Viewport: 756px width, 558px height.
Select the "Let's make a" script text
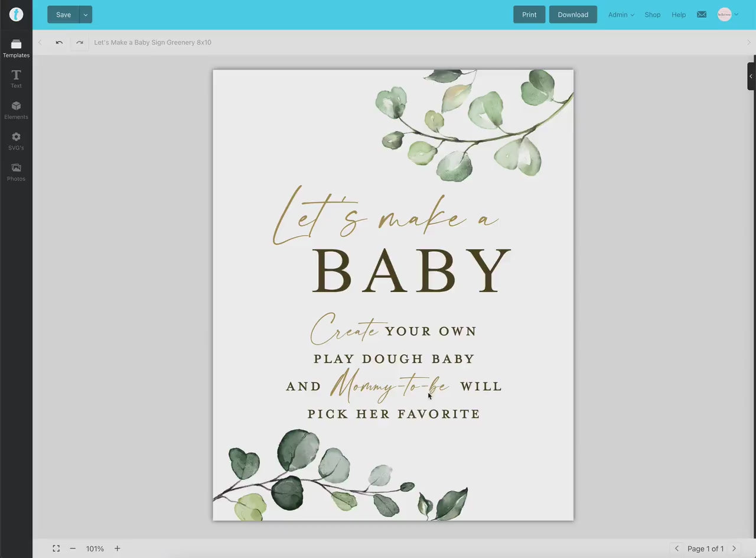[x=386, y=216]
